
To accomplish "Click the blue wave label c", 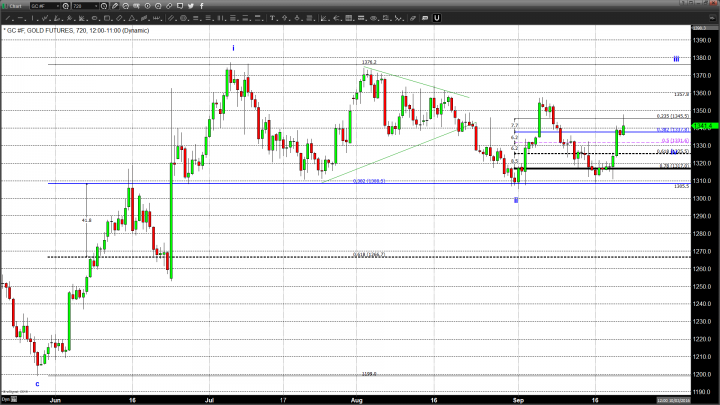I will [38, 384].
